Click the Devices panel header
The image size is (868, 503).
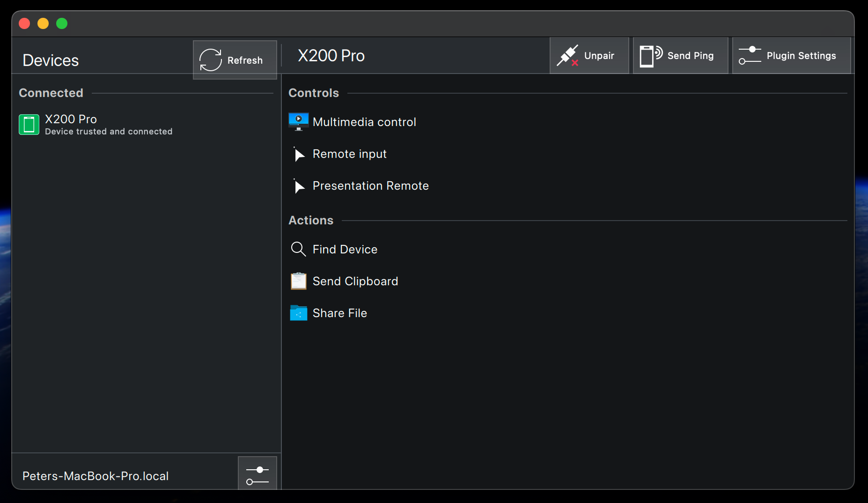[x=50, y=60]
